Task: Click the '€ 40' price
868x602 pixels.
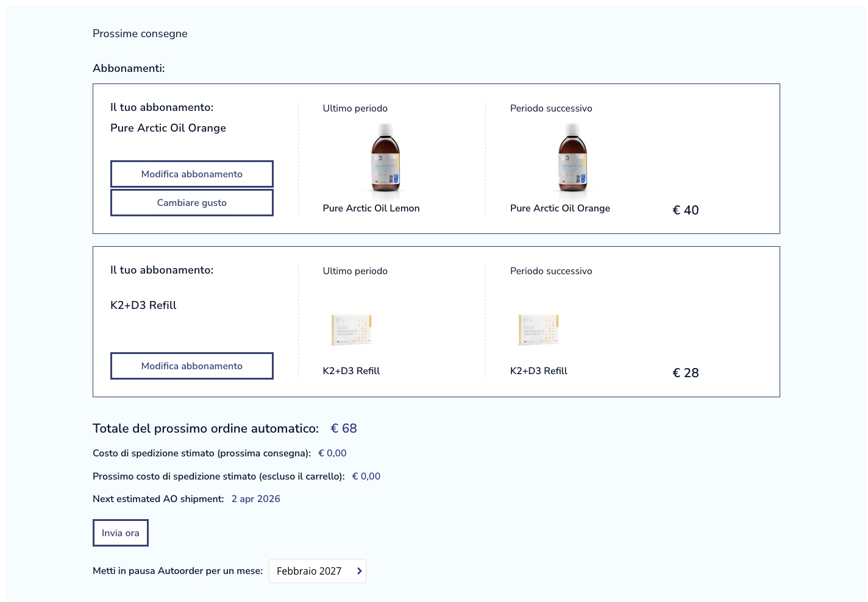Action: pos(686,210)
